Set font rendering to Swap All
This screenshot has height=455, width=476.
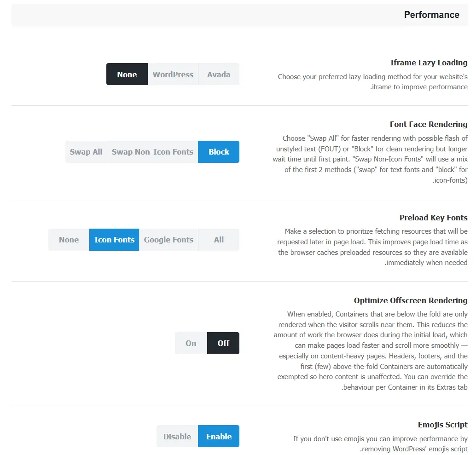(86, 152)
